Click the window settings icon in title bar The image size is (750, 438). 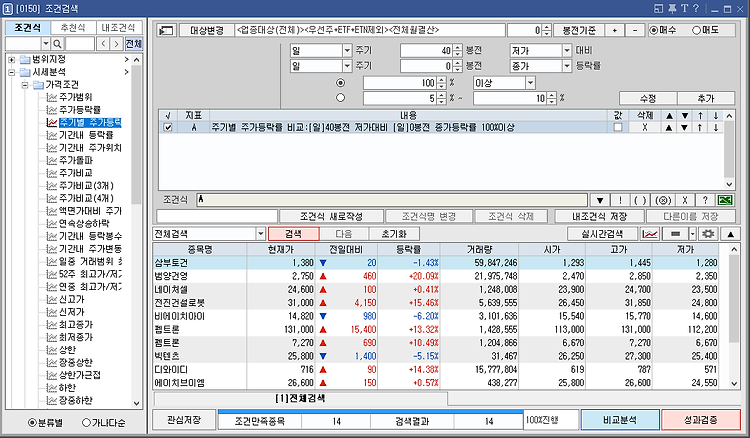click(659, 9)
